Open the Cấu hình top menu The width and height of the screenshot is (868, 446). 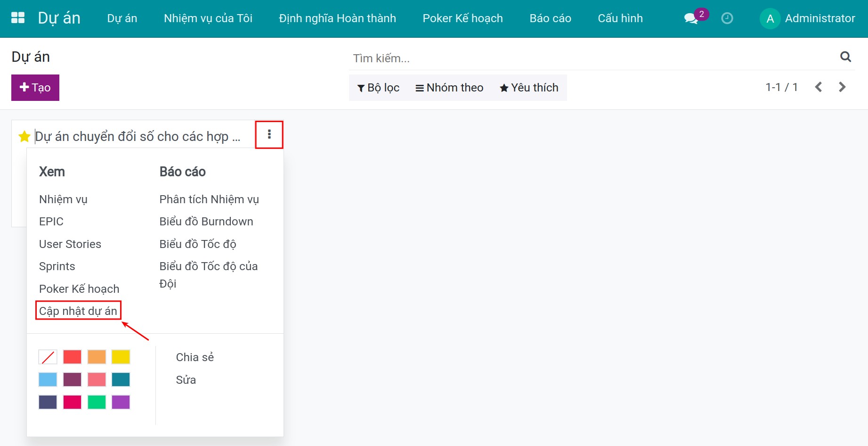click(x=620, y=18)
